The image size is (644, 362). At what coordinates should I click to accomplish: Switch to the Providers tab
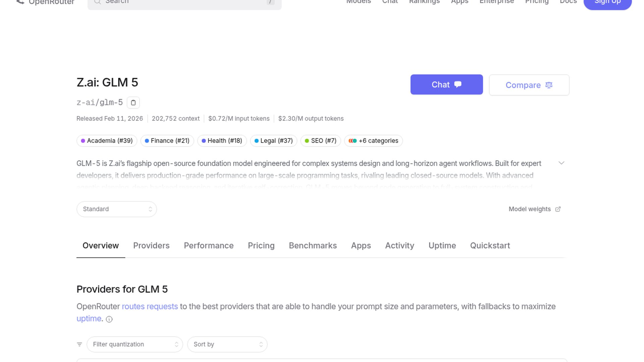click(151, 246)
